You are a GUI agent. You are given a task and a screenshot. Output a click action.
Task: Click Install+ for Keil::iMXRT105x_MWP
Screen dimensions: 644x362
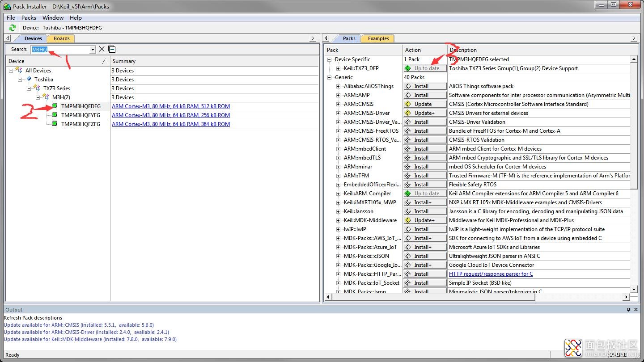[425, 202]
